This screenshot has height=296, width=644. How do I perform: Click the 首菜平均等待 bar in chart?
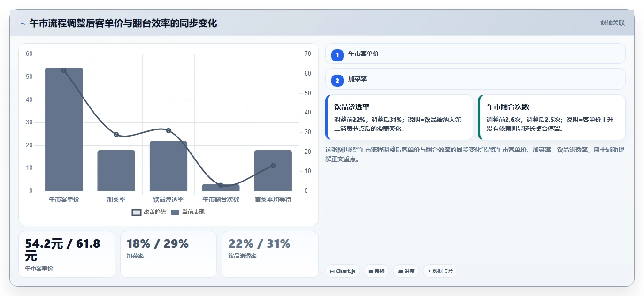coord(273,171)
